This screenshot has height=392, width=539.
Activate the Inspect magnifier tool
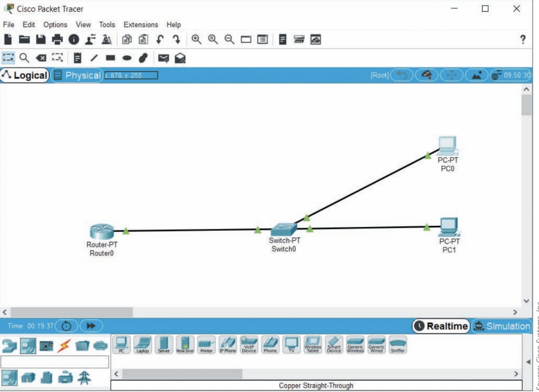pos(24,59)
